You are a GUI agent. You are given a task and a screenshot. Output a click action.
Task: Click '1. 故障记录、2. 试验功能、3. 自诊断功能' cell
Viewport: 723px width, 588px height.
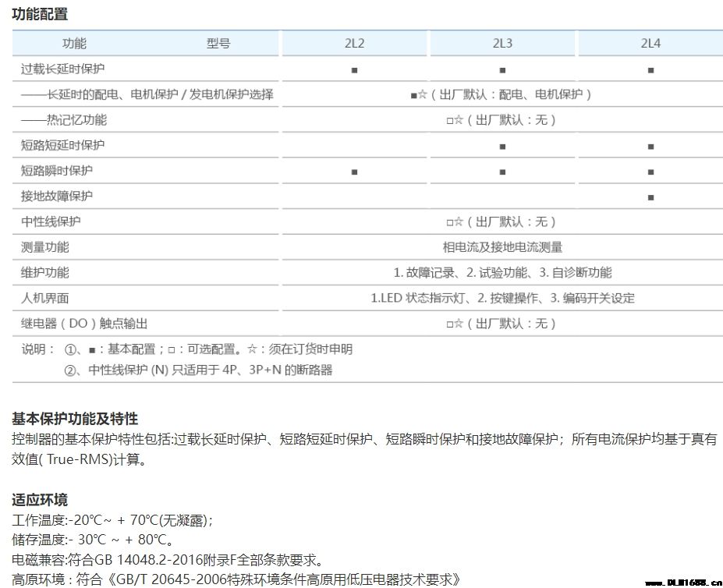(x=502, y=273)
